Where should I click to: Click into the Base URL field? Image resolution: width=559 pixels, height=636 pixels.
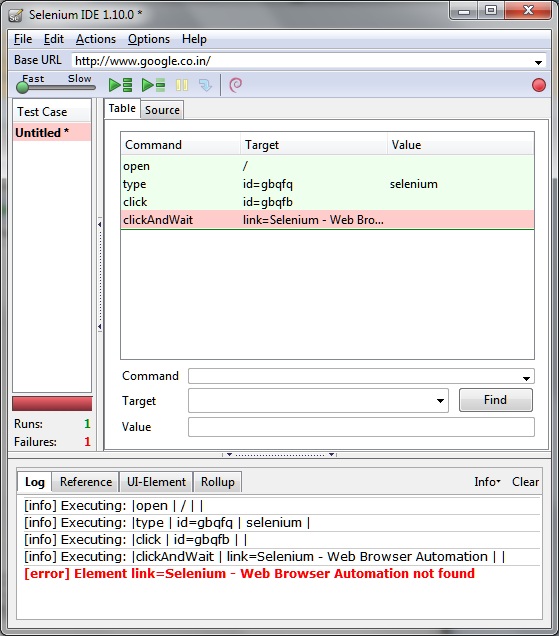pos(302,61)
